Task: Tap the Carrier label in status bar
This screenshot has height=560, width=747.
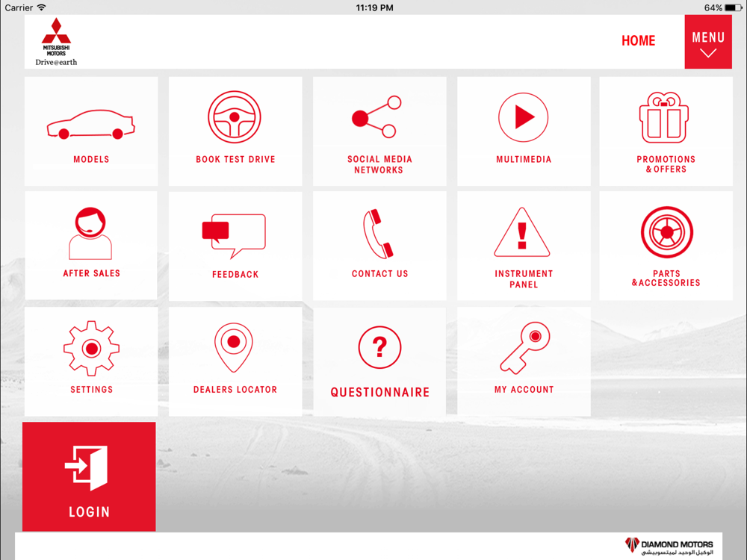Action: [19, 7]
